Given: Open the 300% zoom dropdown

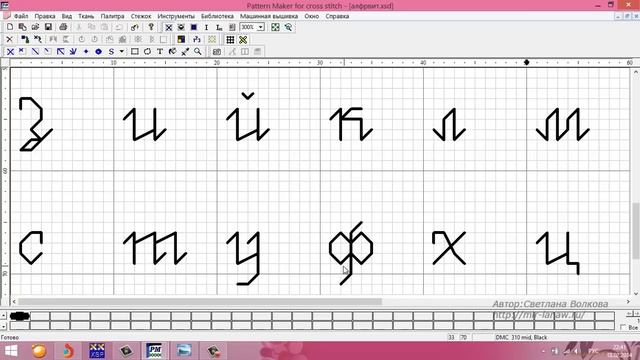Looking at the screenshot, I should 261,27.
